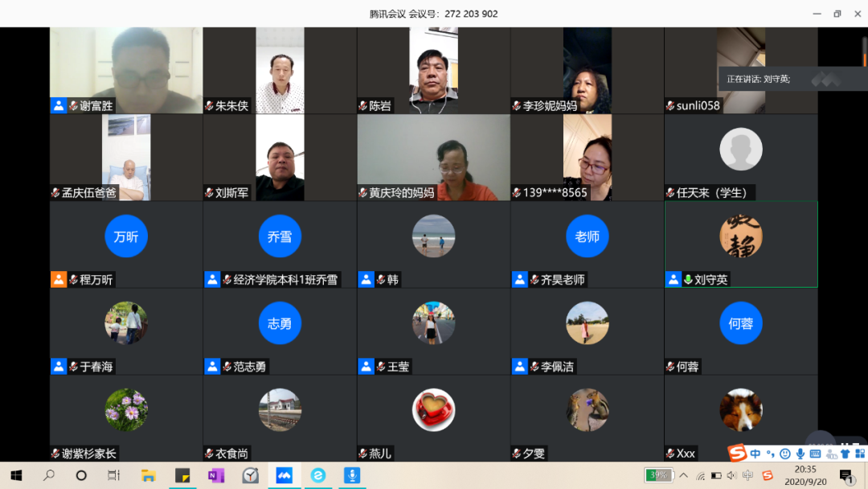868x489 pixels.
Task: Click green active microphone icon beside 刘守英
Action: coord(688,280)
